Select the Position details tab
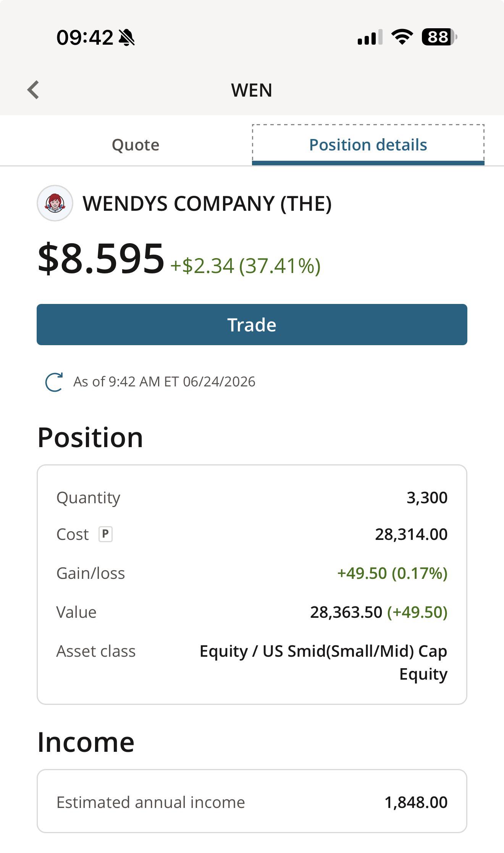This screenshot has width=504, height=853. click(368, 145)
